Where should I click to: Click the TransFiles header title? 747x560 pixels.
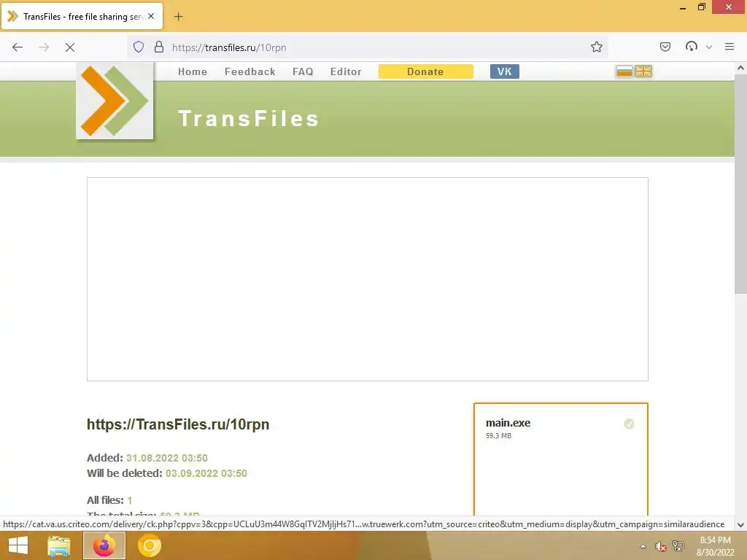[248, 119]
